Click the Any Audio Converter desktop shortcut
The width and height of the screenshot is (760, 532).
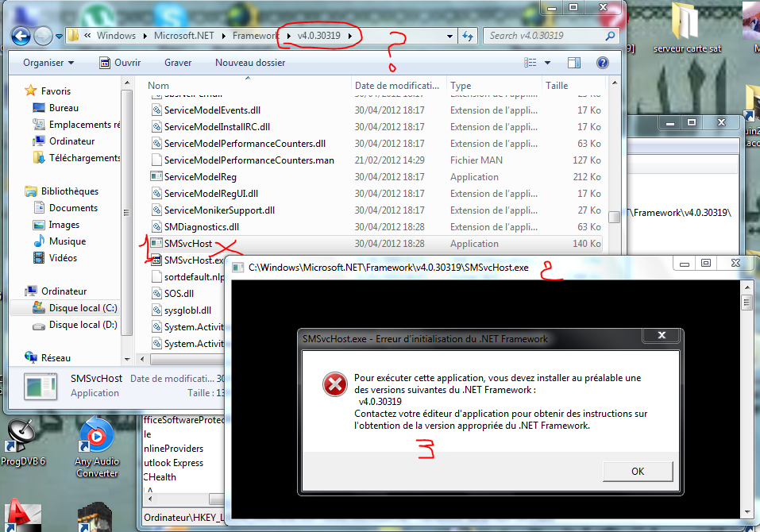click(97, 447)
